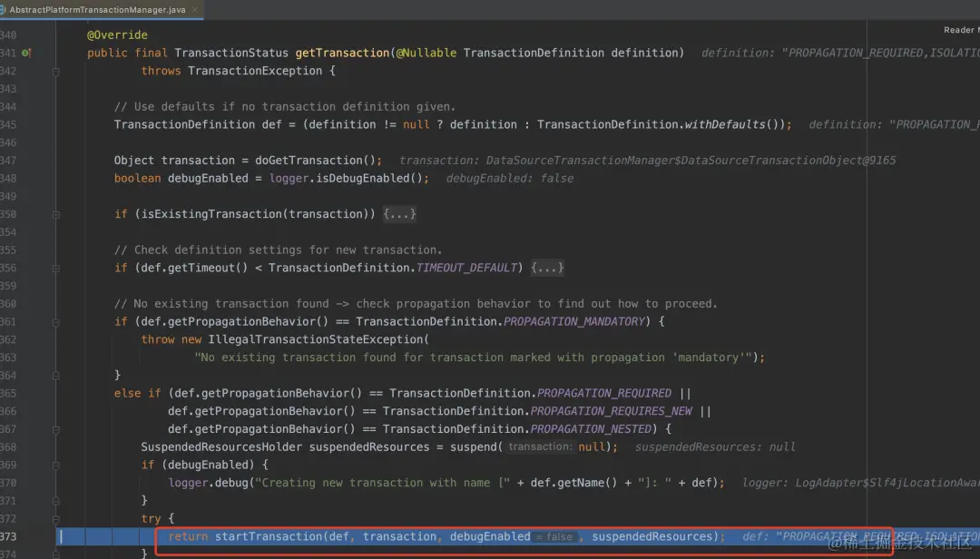The width and height of the screenshot is (980, 559).
Task: Click the try keyword
Action: click(151, 518)
